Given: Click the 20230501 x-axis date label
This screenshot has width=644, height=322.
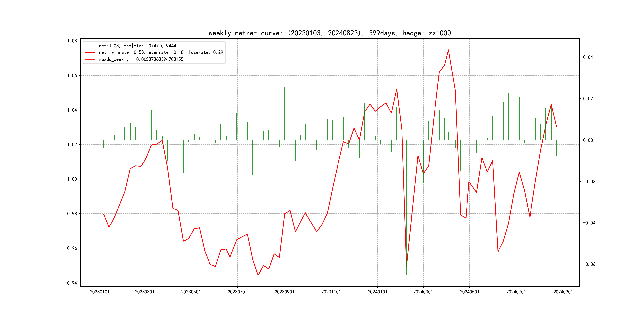Looking at the screenshot, I should [191, 292].
